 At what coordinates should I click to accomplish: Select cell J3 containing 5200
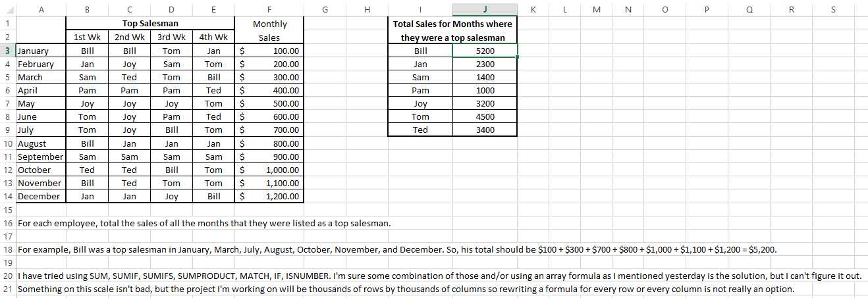[485, 51]
